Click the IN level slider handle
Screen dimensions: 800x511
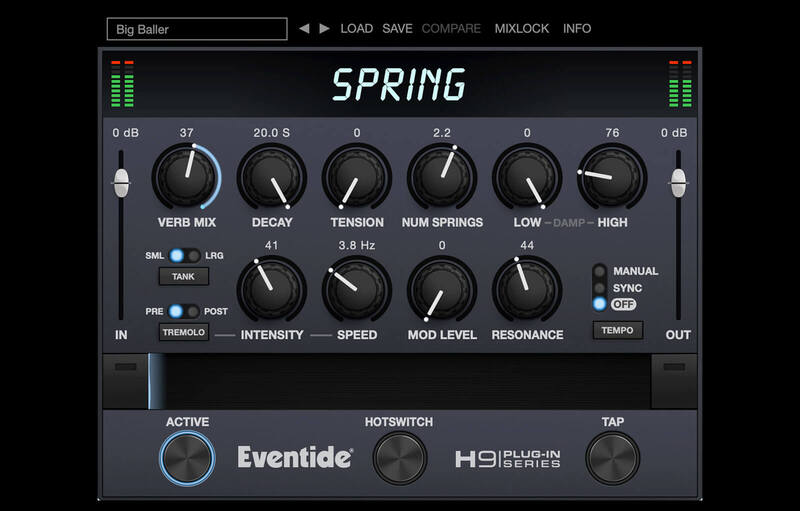[x=121, y=183]
